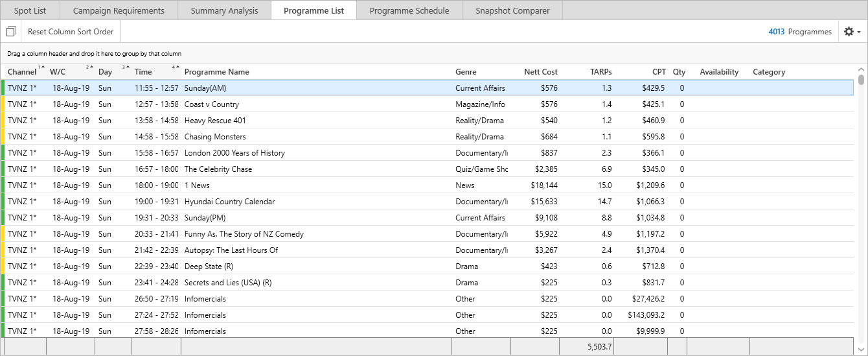The width and height of the screenshot is (868, 356).
Task: Switch to the Spot List tab
Action: [30, 10]
